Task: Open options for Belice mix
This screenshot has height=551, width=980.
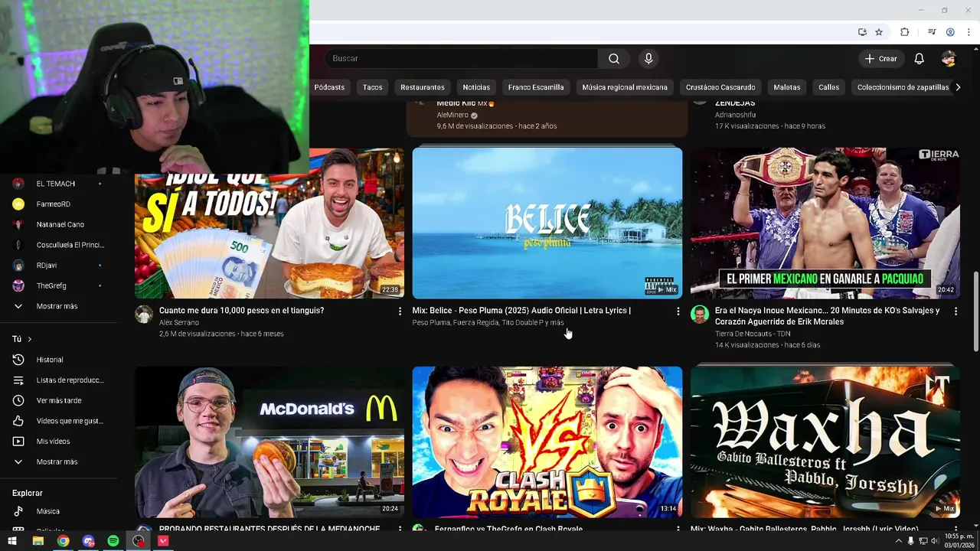Action: point(678,311)
